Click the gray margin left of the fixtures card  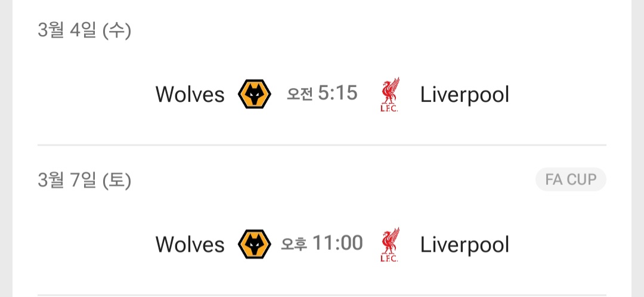tap(6, 148)
